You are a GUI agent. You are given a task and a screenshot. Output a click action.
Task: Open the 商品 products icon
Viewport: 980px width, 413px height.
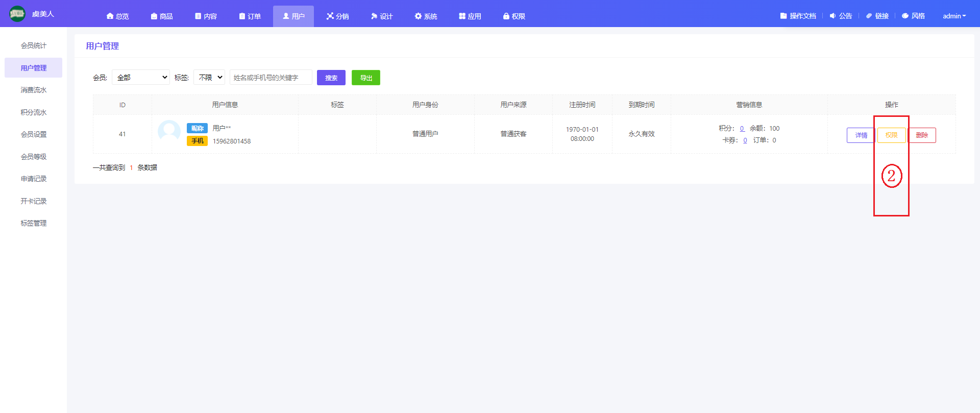[x=154, y=16]
